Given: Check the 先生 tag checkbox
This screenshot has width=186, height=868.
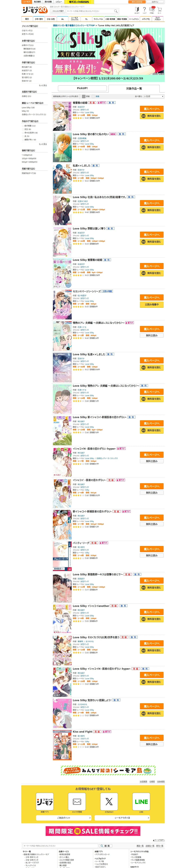Looking at the screenshot, I should (x=23, y=129).
